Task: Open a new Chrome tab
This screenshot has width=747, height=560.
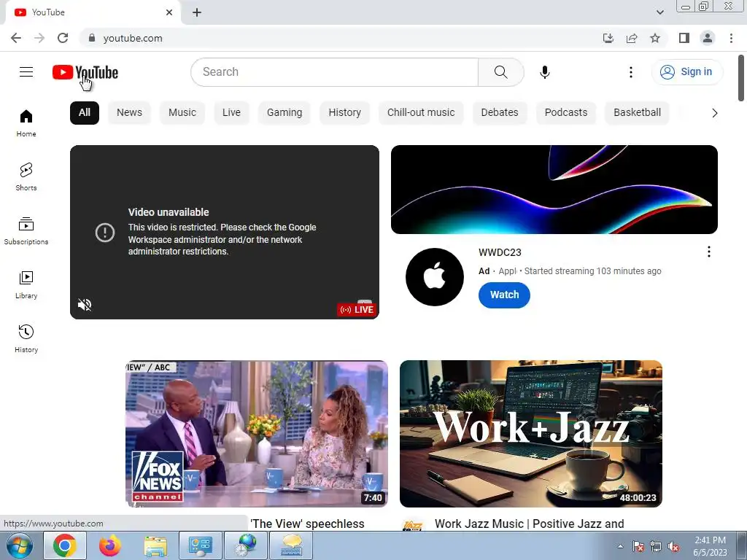Action: tap(197, 12)
